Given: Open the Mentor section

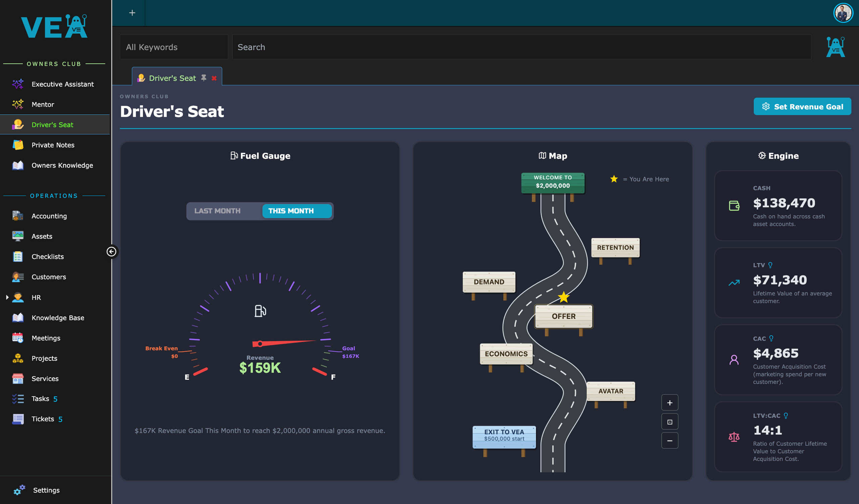Looking at the screenshot, I should click(x=55, y=104).
